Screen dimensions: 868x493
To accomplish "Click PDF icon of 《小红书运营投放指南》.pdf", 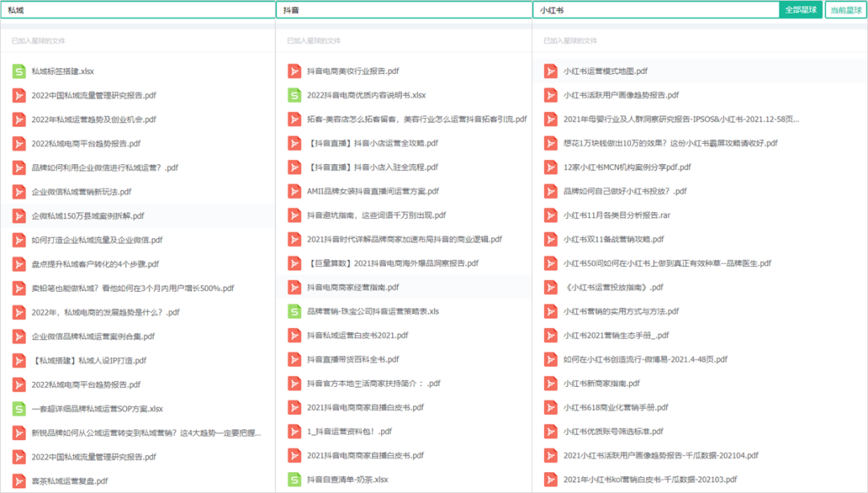I will [551, 287].
